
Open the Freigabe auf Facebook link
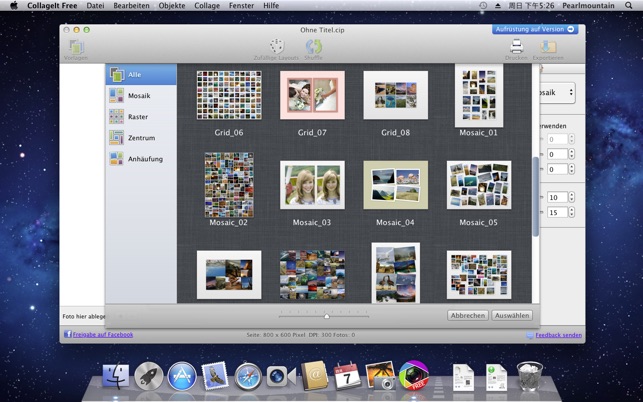click(x=103, y=335)
